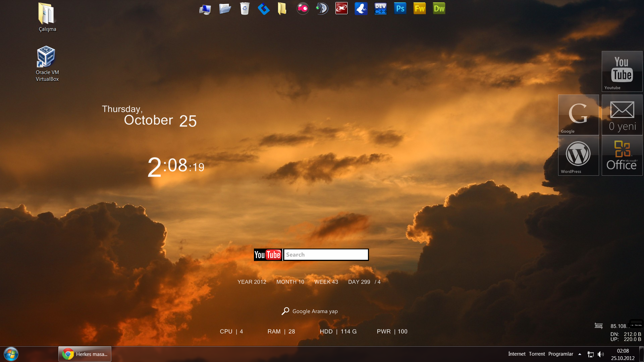Open the Programlar toolbar on taskbar
Image resolution: width=644 pixels, height=362 pixels.
pos(560,354)
